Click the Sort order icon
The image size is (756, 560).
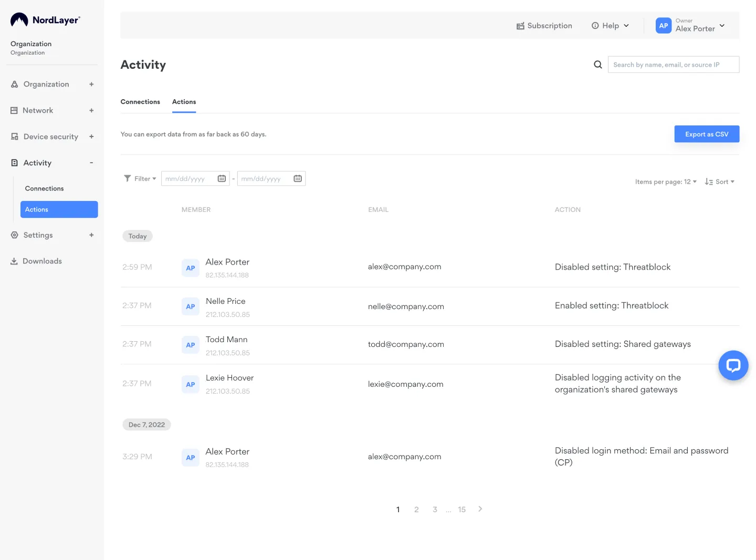[x=709, y=182]
